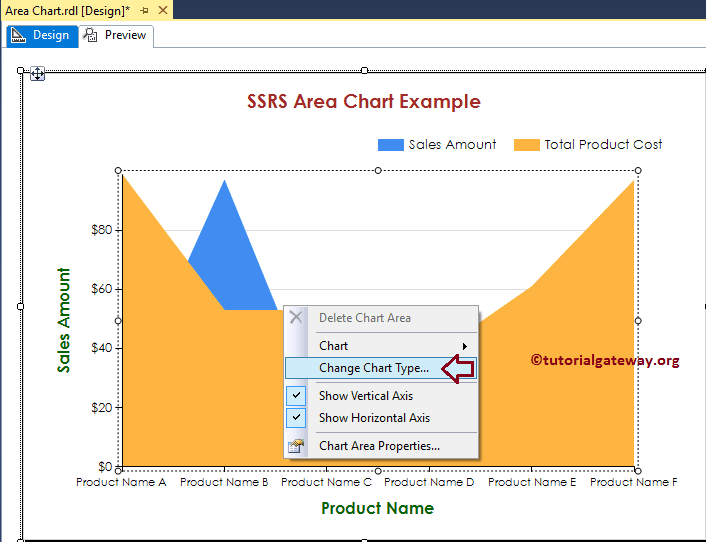Viewport: 706px width, 542px height.
Task: Switch to the Design tab
Action: click(x=42, y=36)
